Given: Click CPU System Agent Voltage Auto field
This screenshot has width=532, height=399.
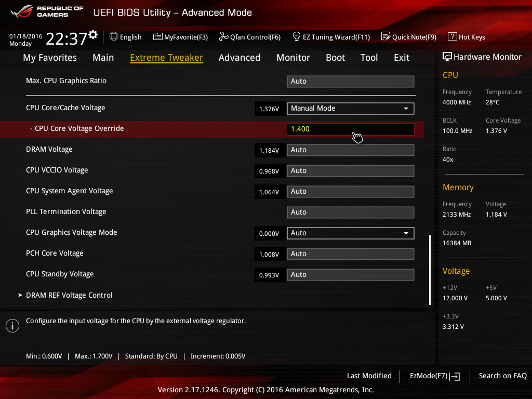Looking at the screenshot, I should pyautogui.click(x=351, y=191).
